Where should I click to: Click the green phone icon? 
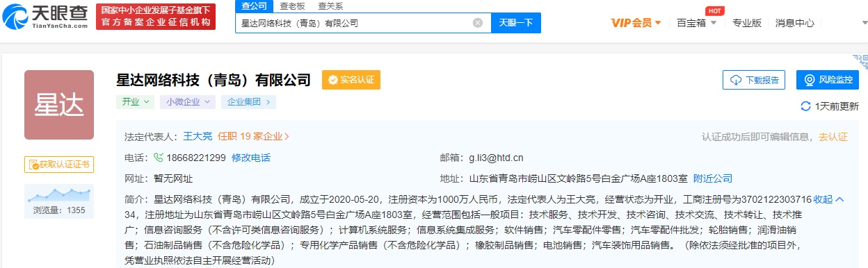(x=159, y=158)
